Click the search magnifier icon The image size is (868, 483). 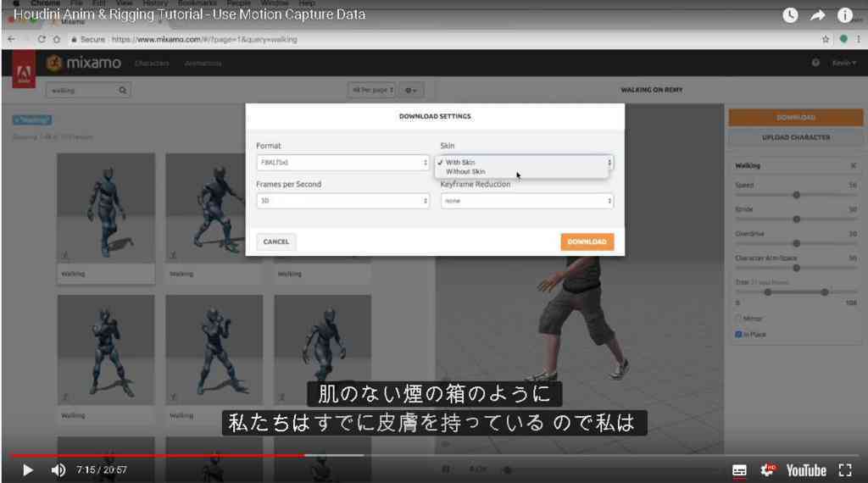[x=123, y=90]
